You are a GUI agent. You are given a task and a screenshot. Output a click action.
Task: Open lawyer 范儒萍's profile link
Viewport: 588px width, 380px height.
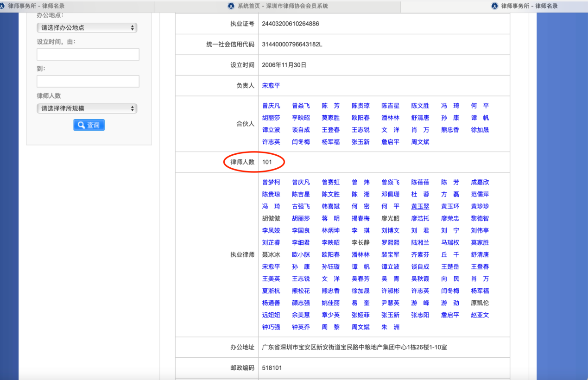pyautogui.click(x=480, y=194)
